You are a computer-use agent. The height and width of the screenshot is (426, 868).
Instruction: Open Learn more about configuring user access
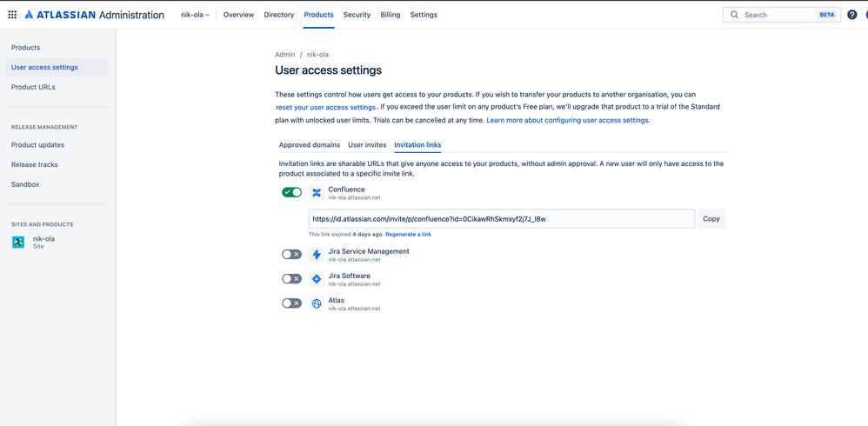pos(567,120)
